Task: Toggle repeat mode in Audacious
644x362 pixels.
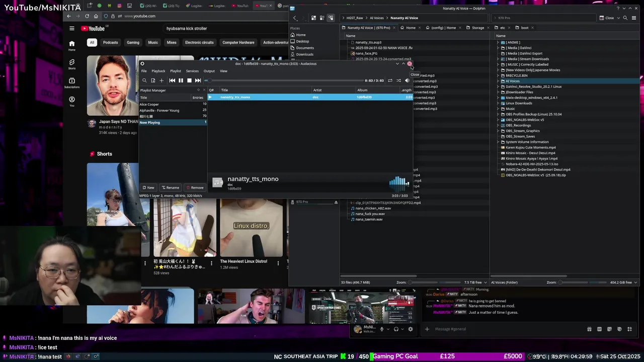Action: point(390,80)
